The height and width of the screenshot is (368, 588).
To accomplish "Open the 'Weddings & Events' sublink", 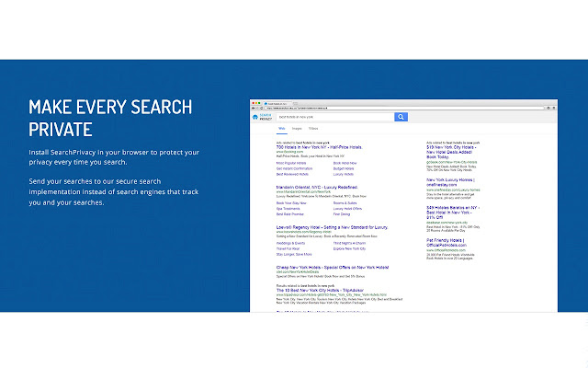I will click(x=290, y=243).
